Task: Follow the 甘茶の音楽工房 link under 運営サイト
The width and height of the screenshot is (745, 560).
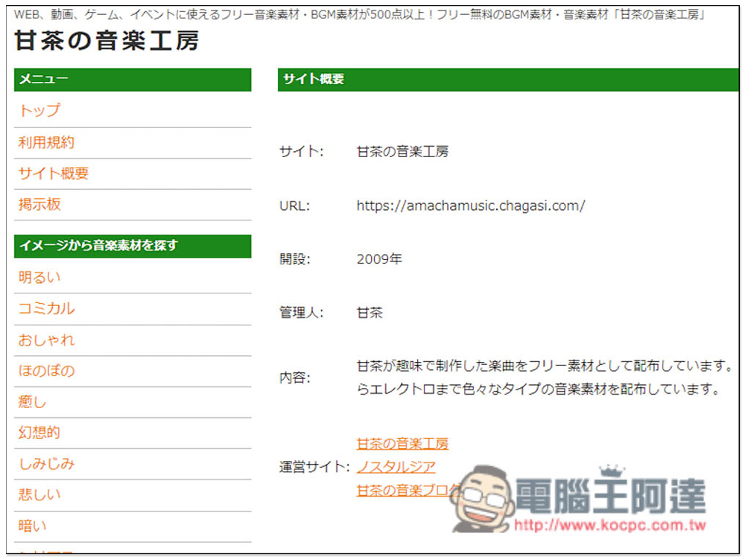Action: pyautogui.click(x=402, y=444)
